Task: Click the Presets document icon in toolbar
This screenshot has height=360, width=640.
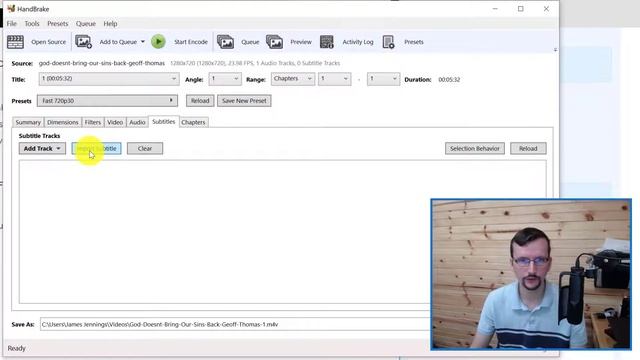Action: coord(389,42)
